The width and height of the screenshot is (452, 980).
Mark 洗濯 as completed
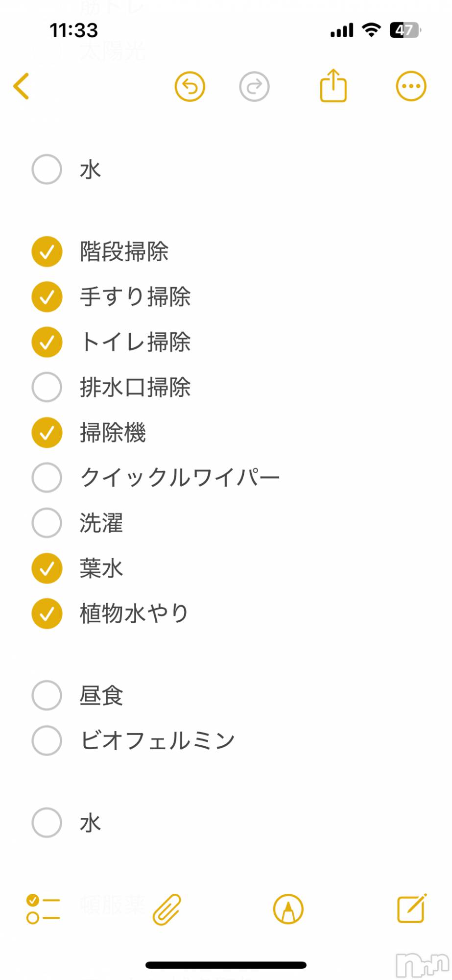click(x=47, y=523)
